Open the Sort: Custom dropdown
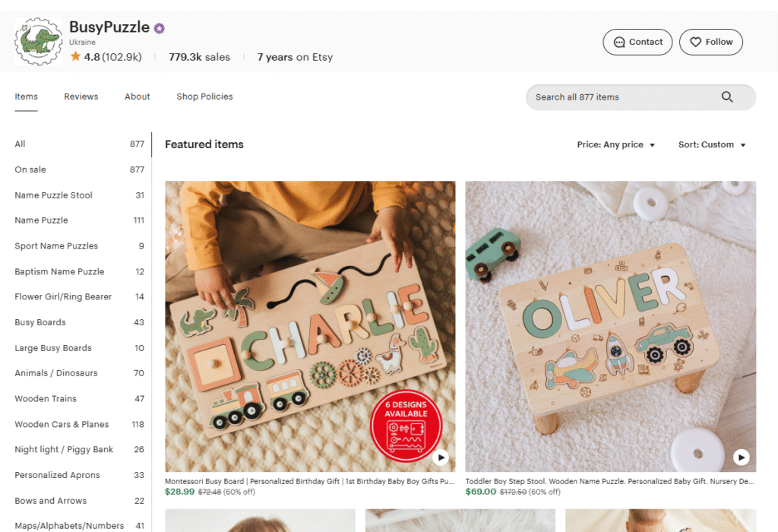Screen dimensions: 778x532 (x=712, y=144)
